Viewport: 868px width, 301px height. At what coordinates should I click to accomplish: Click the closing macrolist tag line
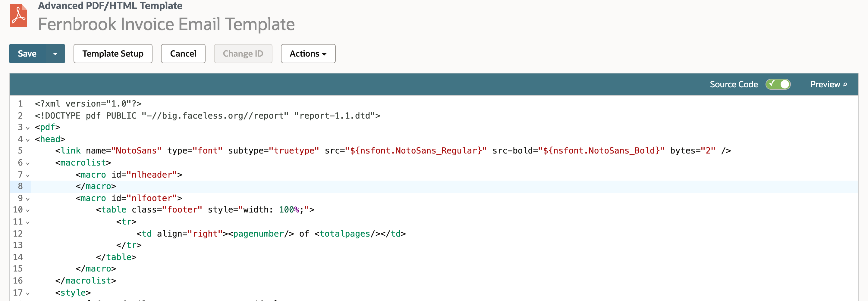click(x=86, y=281)
